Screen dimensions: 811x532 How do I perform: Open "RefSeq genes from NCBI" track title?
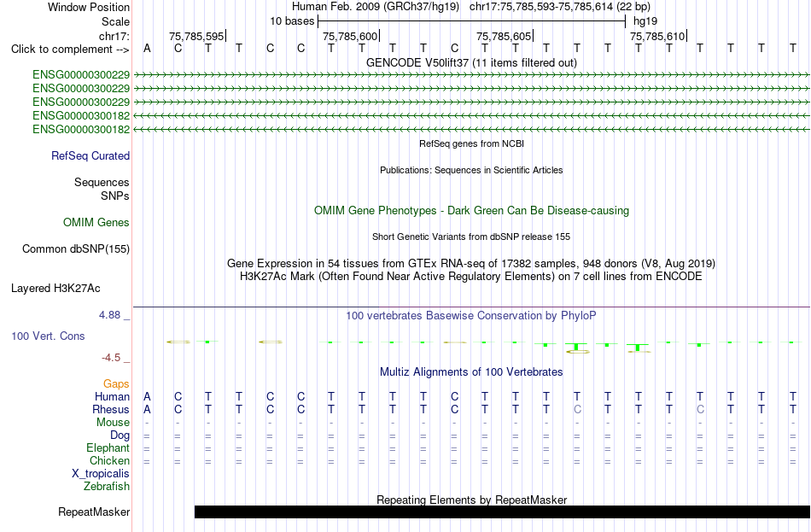tap(472, 143)
